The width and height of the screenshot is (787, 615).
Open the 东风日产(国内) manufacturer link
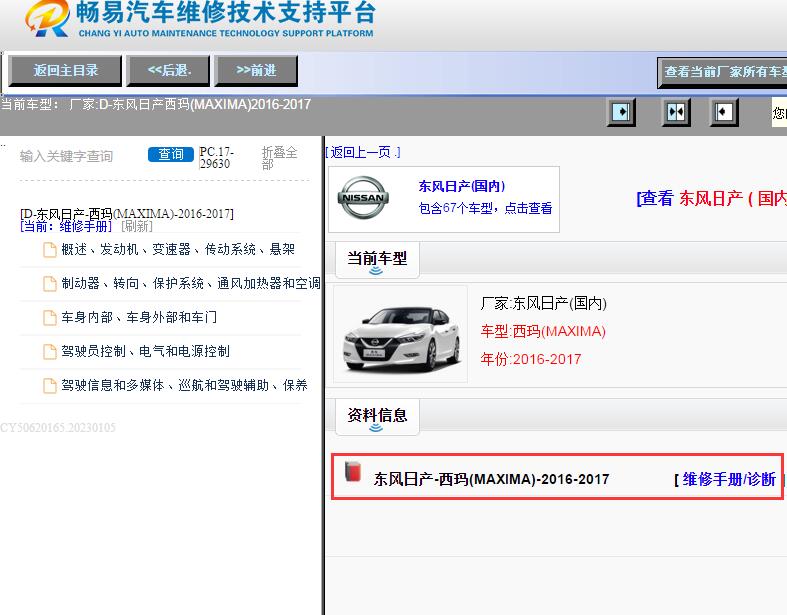tap(462, 186)
